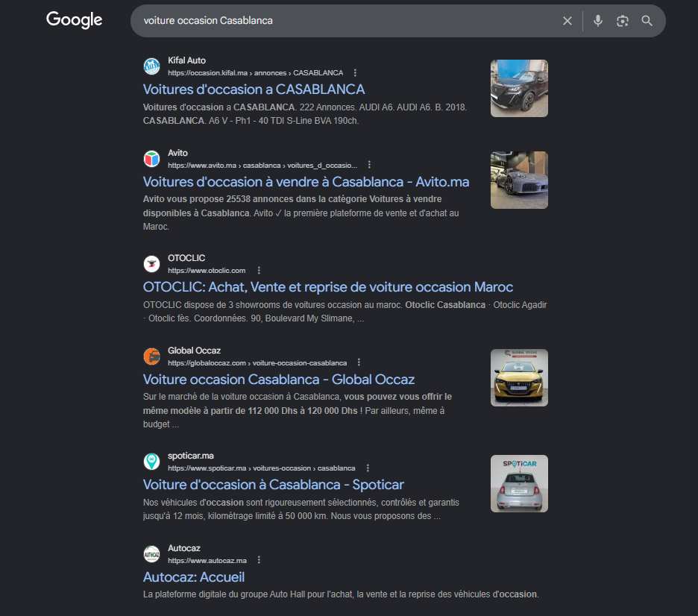Open more options for Avito result
The width and height of the screenshot is (698, 616).
[369, 165]
